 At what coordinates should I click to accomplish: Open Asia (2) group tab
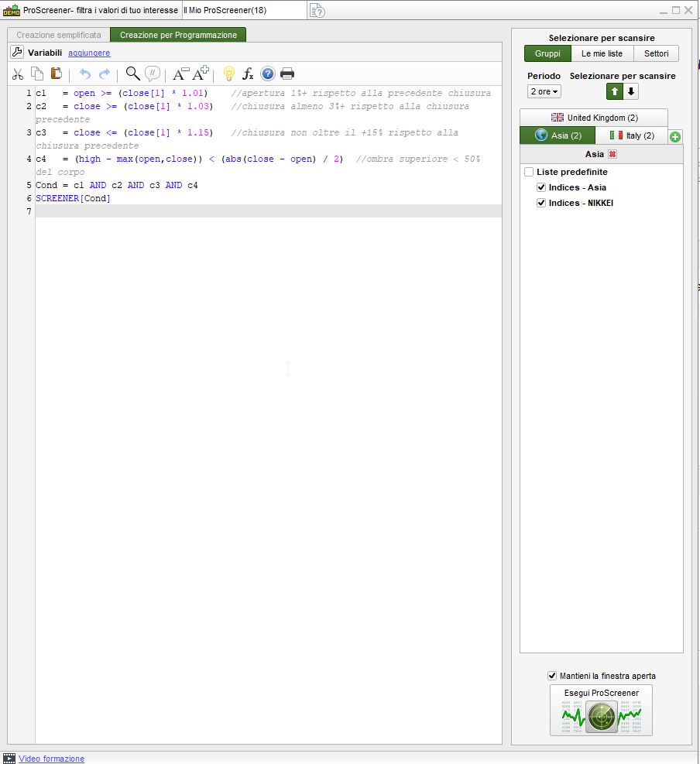pyautogui.click(x=558, y=135)
